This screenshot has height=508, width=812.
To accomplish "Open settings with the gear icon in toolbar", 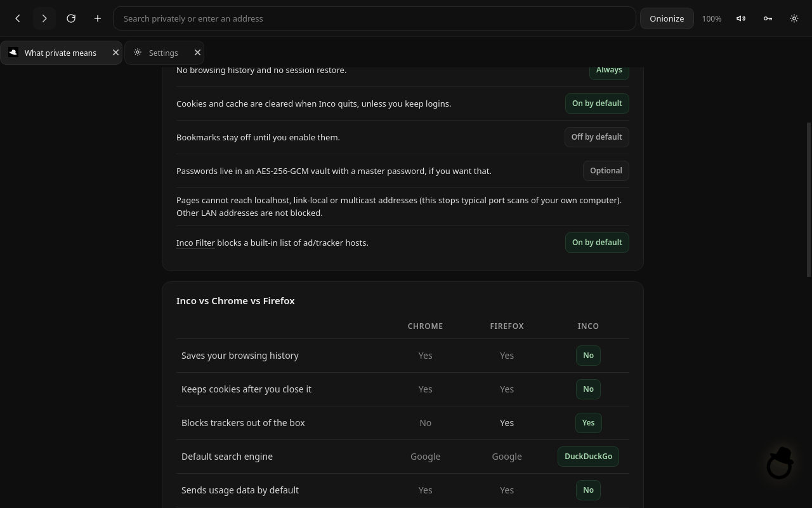I will point(794,18).
